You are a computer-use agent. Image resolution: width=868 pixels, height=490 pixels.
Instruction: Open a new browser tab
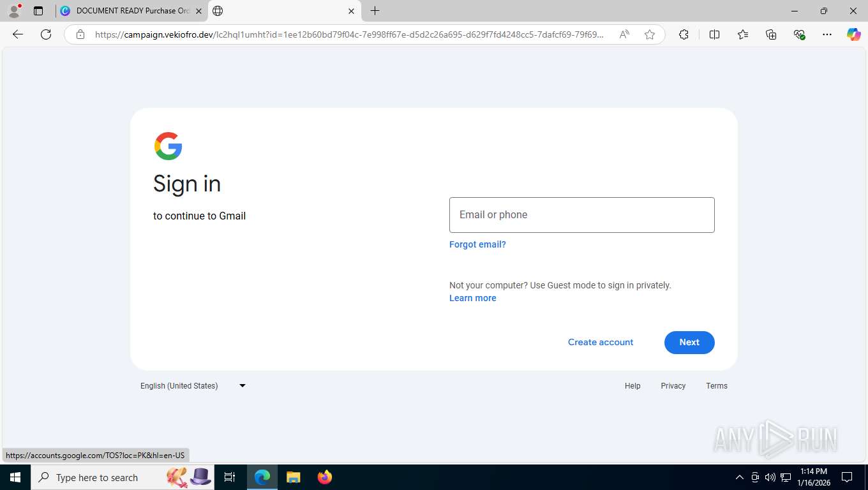click(x=375, y=11)
